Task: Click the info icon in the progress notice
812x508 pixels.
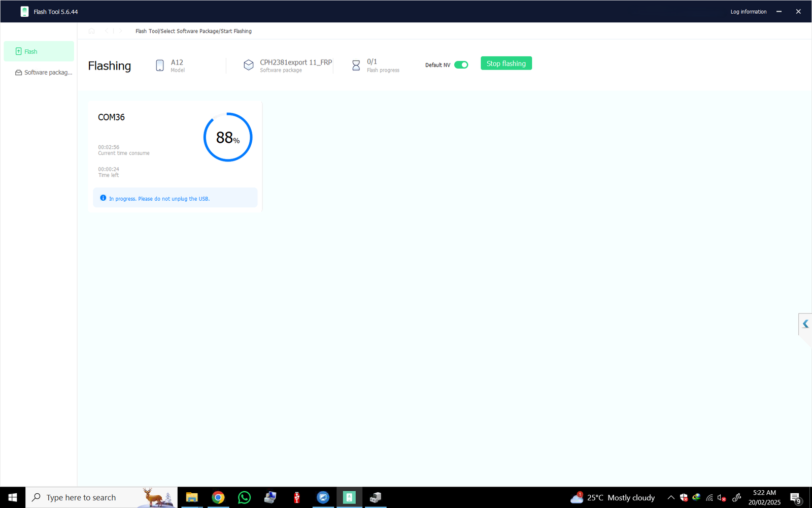Action: (x=104, y=198)
